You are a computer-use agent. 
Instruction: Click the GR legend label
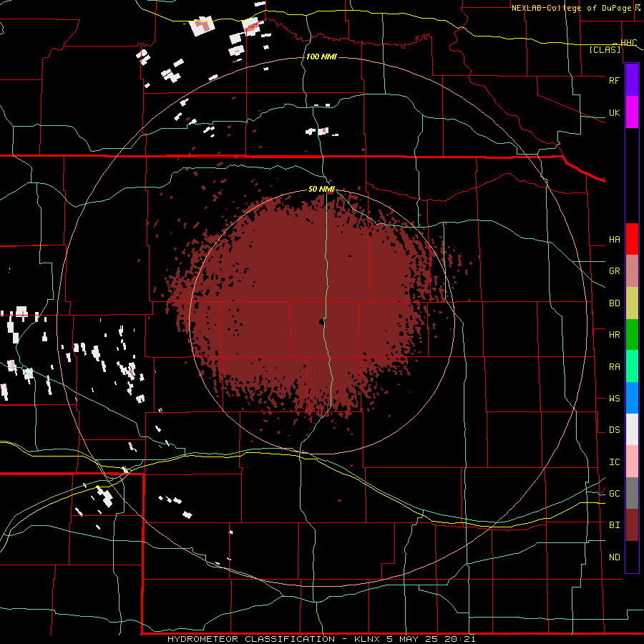tap(614, 271)
